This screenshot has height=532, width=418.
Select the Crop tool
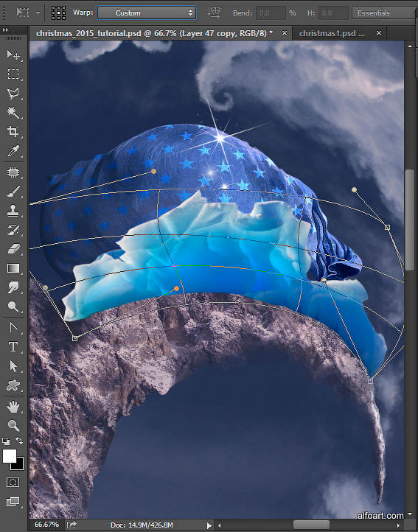pos(13,131)
